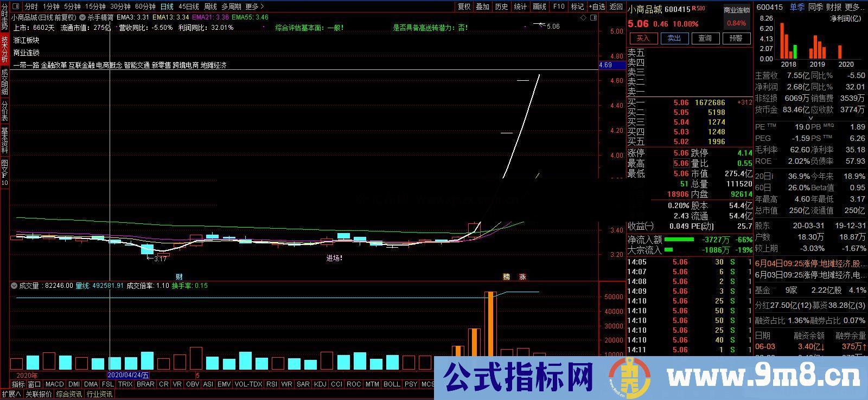This screenshot has height=400, width=868.
Task: Click the 历史 toolbar button
Action: click(x=502, y=7)
